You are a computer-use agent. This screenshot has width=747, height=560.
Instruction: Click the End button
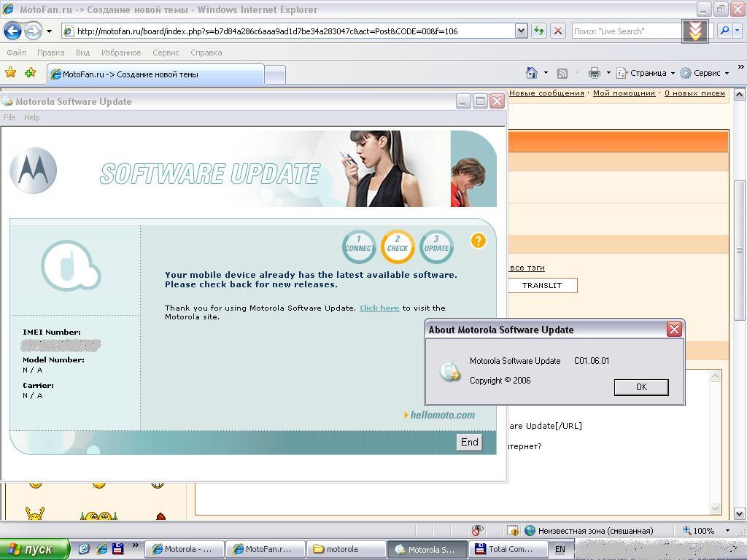(469, 442)
